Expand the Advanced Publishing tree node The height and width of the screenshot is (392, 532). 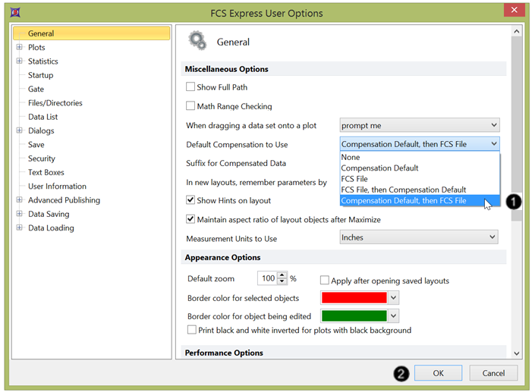[19, 199]
